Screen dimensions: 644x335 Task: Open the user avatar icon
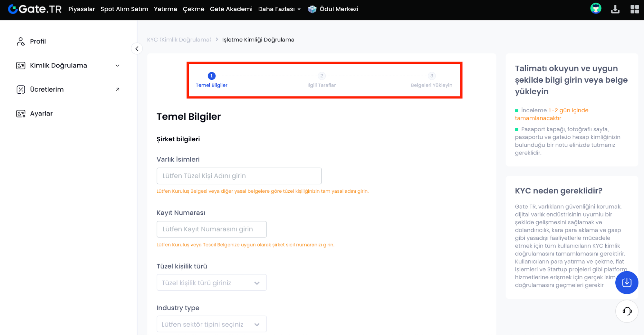[596, 9]
